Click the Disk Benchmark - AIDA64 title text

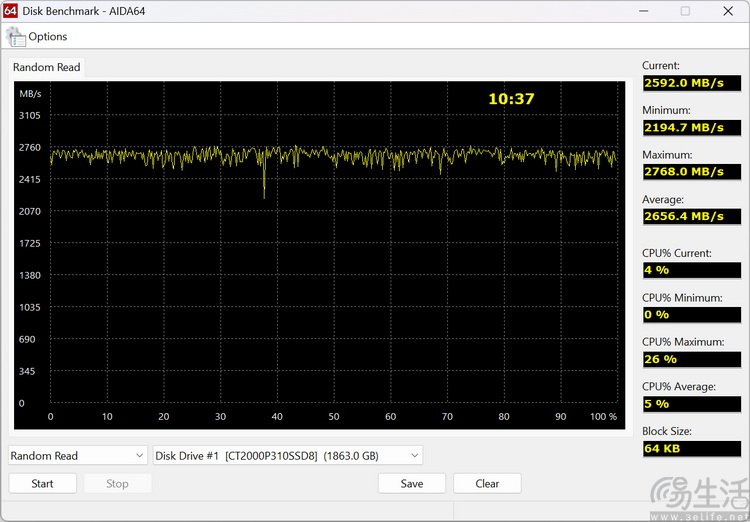tap(84, 11)
